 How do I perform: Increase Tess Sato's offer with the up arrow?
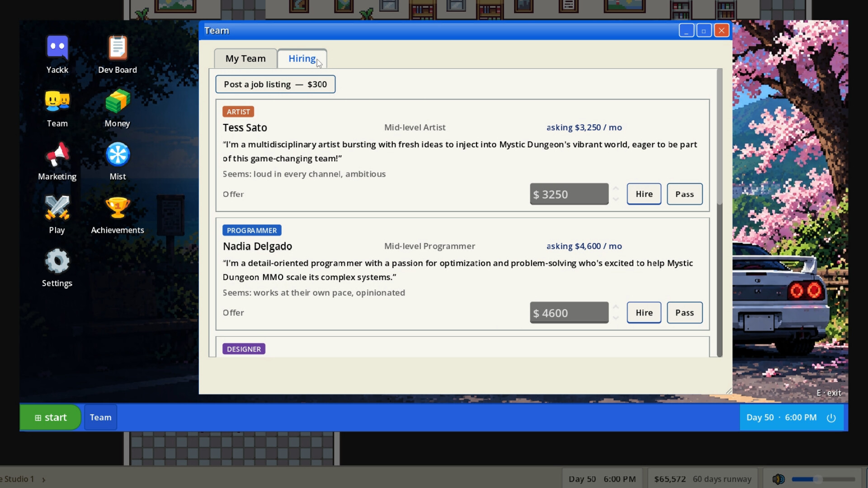(616, 189)
